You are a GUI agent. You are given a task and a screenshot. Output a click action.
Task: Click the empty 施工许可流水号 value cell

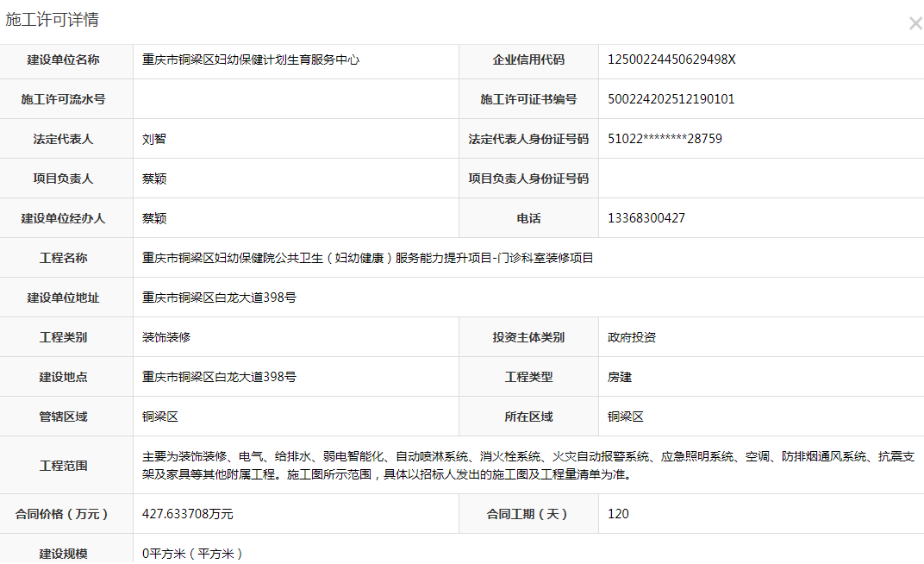pos(296,99)
